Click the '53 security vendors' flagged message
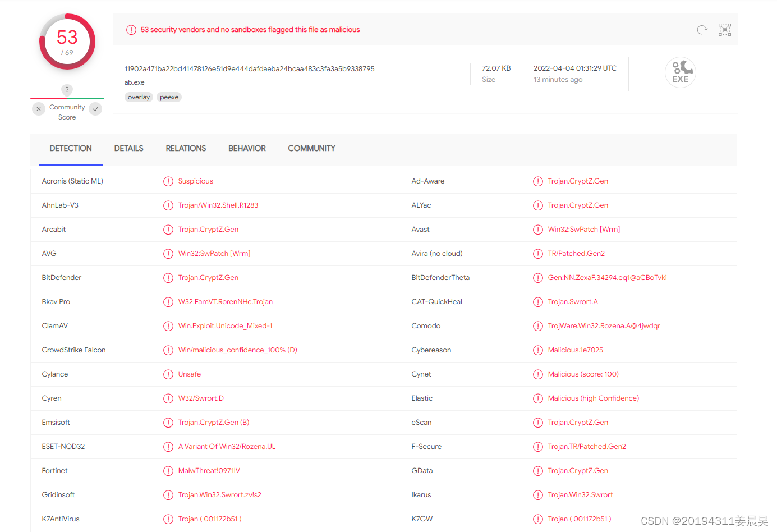This screenshot has height=532, width=777. click(x=250, y=30)
